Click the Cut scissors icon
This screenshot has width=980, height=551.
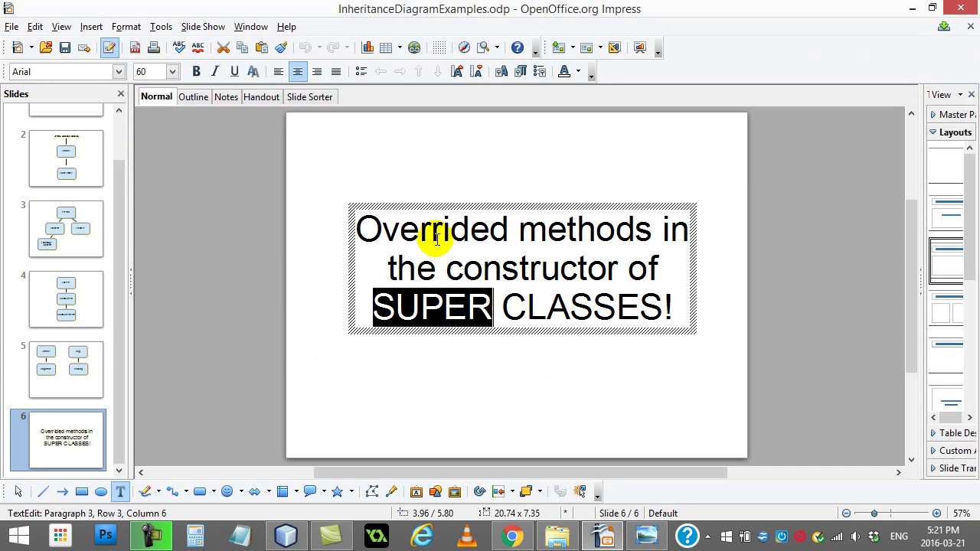coord(224,47)
